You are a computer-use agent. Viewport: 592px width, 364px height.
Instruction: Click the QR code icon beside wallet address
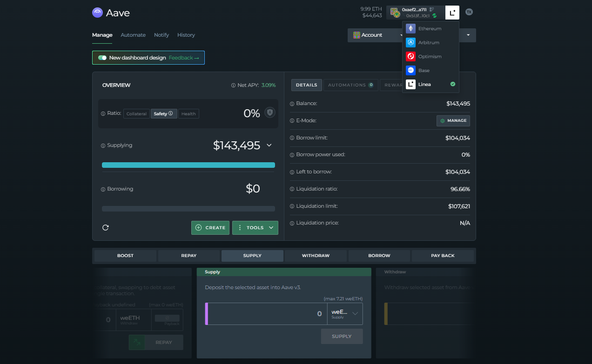tap(431, 9)
